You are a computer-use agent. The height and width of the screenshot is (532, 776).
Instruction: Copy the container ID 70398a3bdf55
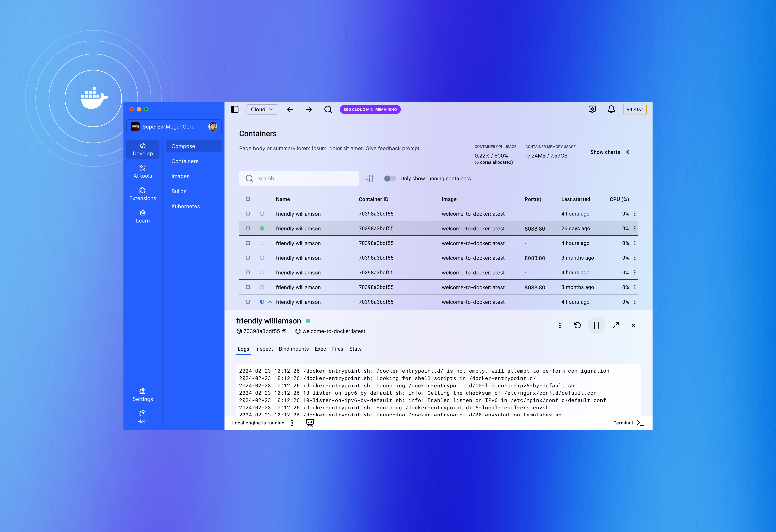point(284,331)
